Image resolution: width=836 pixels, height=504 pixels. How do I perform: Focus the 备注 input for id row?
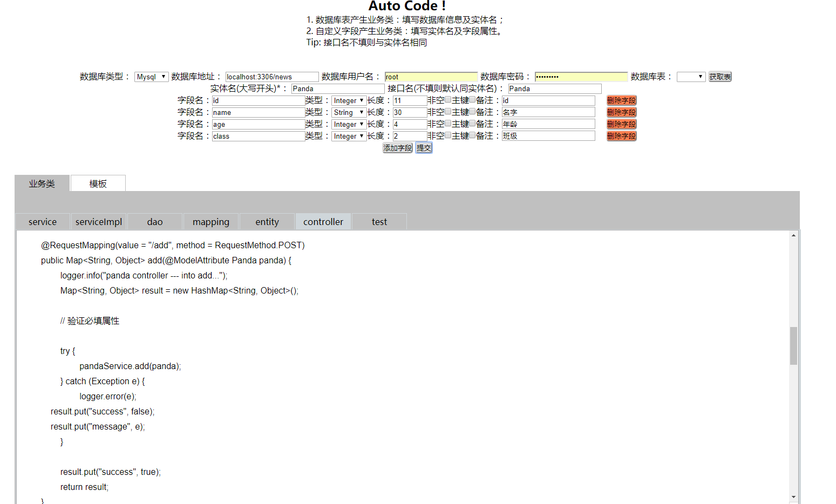point(548,100)
